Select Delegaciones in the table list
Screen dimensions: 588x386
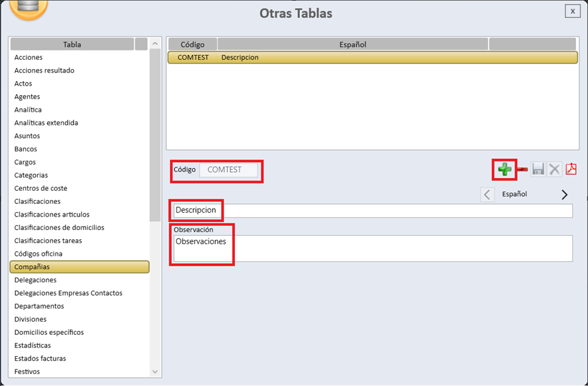[36, 280]
